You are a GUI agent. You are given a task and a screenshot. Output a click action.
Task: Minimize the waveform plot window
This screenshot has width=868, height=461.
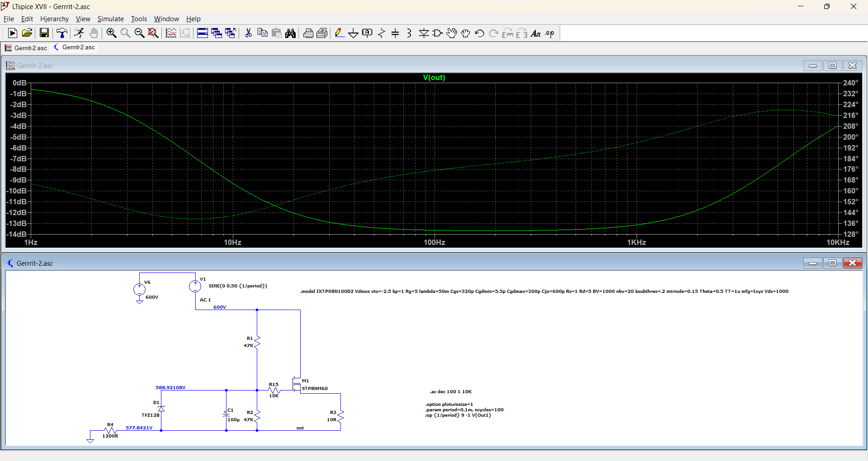click(x=812, y=66)
